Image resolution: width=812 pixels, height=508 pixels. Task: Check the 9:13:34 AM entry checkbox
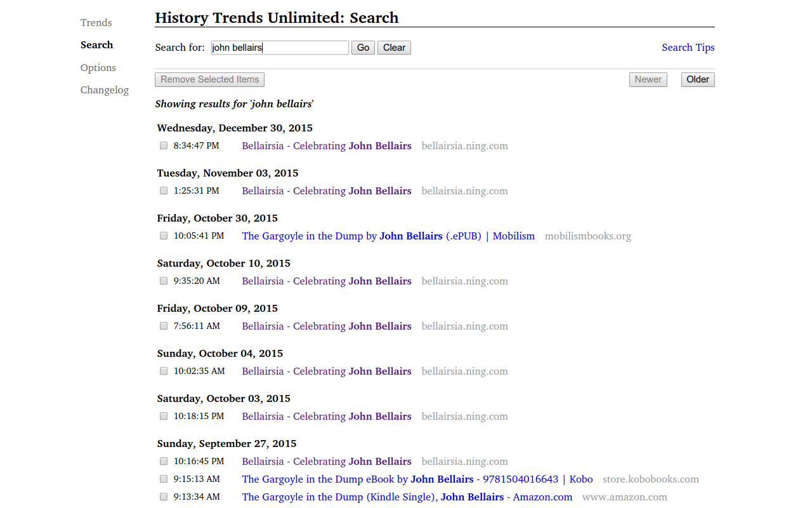(164, 497)
